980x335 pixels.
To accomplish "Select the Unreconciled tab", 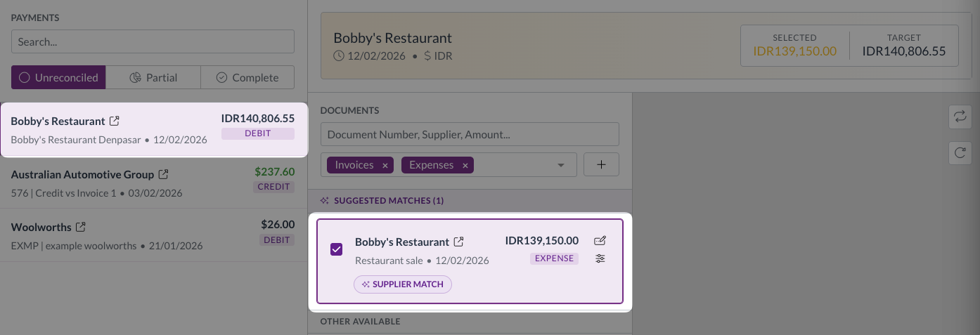I will pos(58,78).
